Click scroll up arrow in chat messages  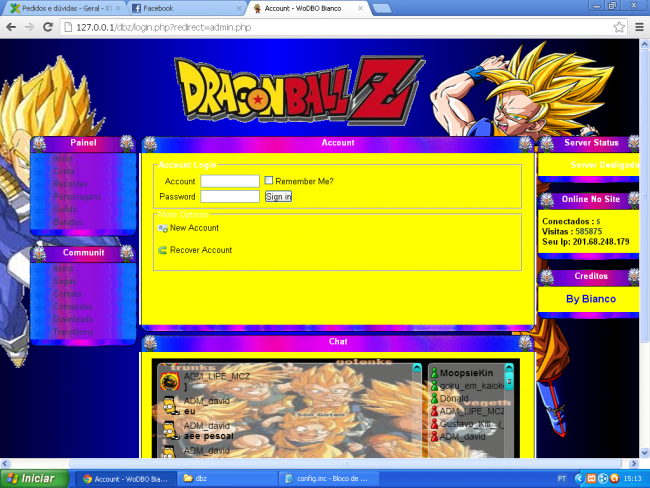(413, 369)
